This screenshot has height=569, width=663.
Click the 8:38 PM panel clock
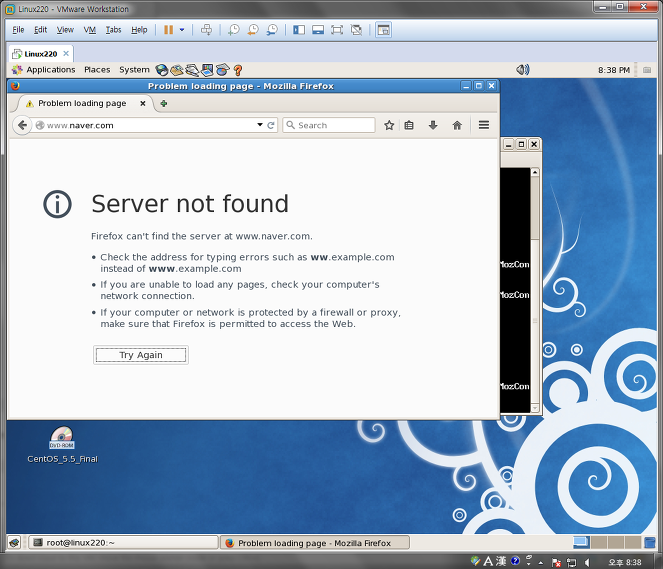pos(614,70)
